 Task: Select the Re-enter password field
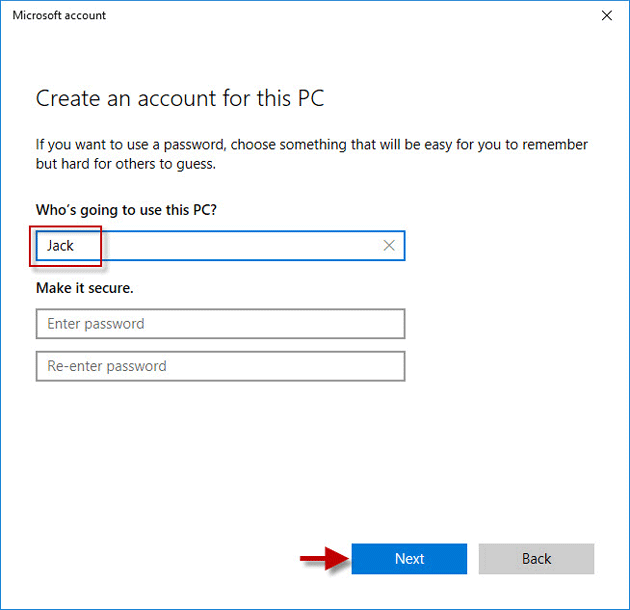point(220,366)
